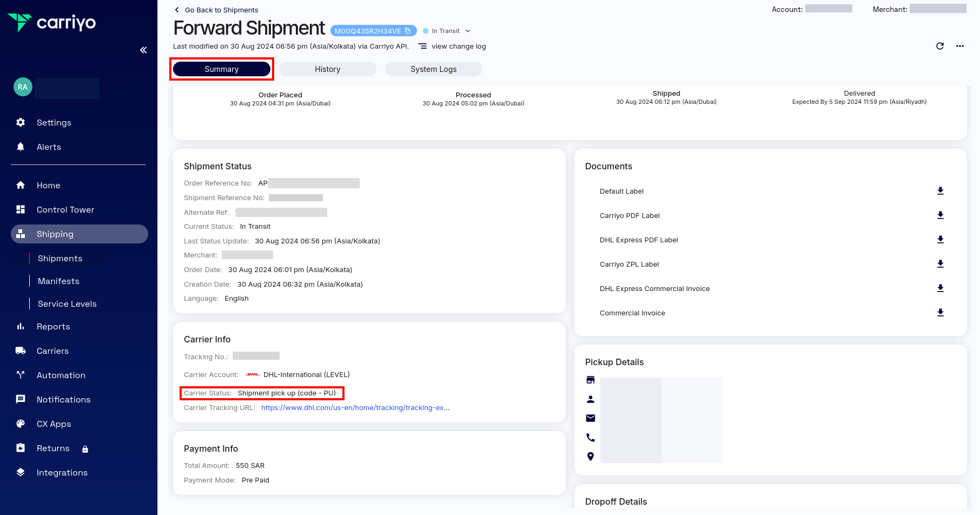The width and height of the screenshot is (980, 515).
Task: Switch to the History tab
Action: click(x=327, y=69)
